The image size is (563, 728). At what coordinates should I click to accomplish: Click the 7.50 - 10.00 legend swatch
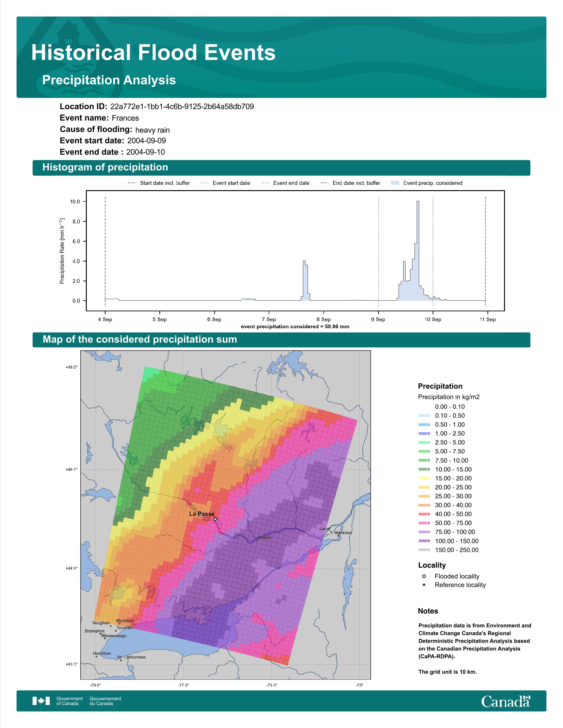424,460
